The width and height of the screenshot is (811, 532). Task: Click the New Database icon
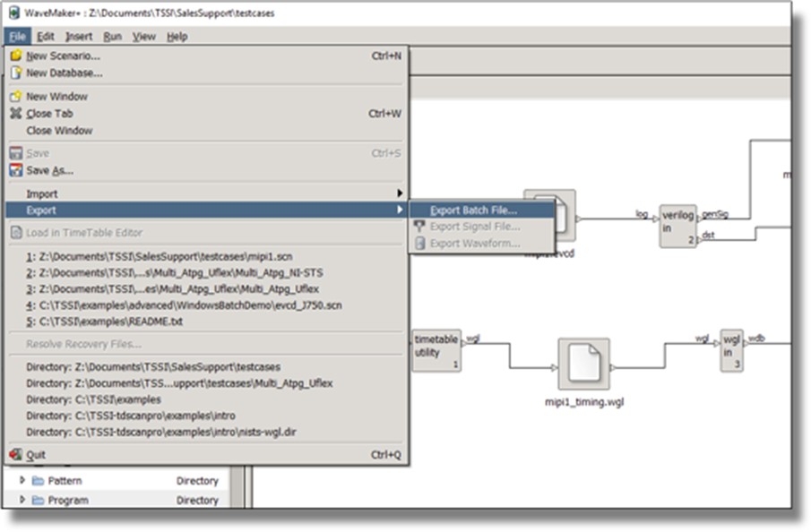16,73
